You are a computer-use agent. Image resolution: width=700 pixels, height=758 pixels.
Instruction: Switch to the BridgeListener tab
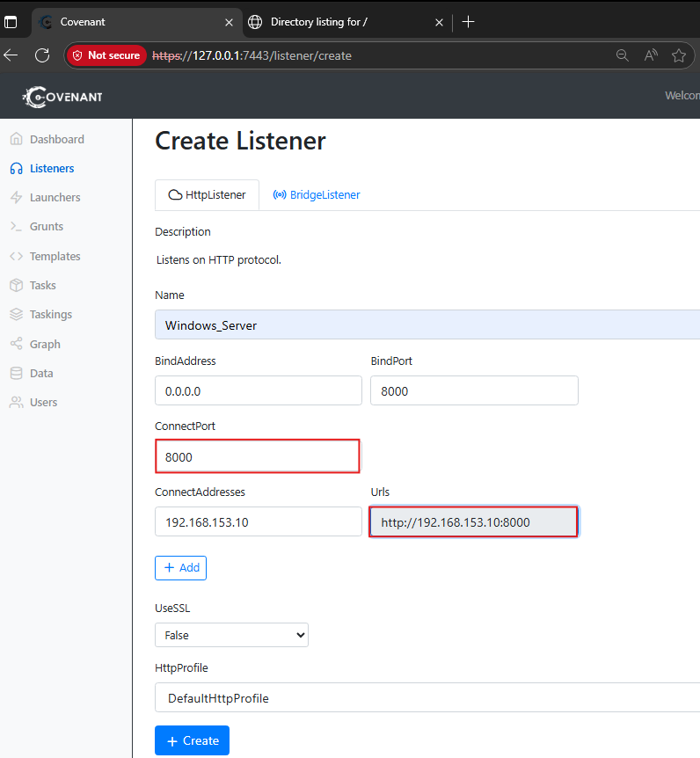click(317, 195)
